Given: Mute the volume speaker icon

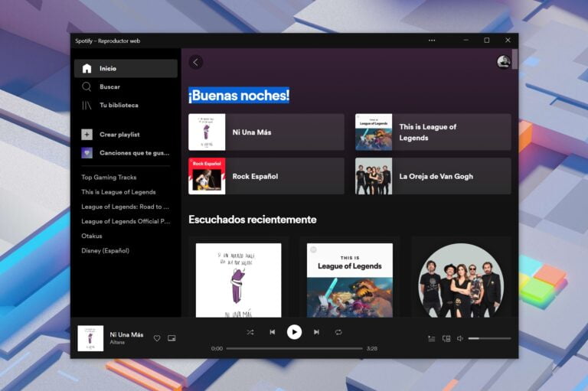Looking at the screenshot, I should pos(460,338).
